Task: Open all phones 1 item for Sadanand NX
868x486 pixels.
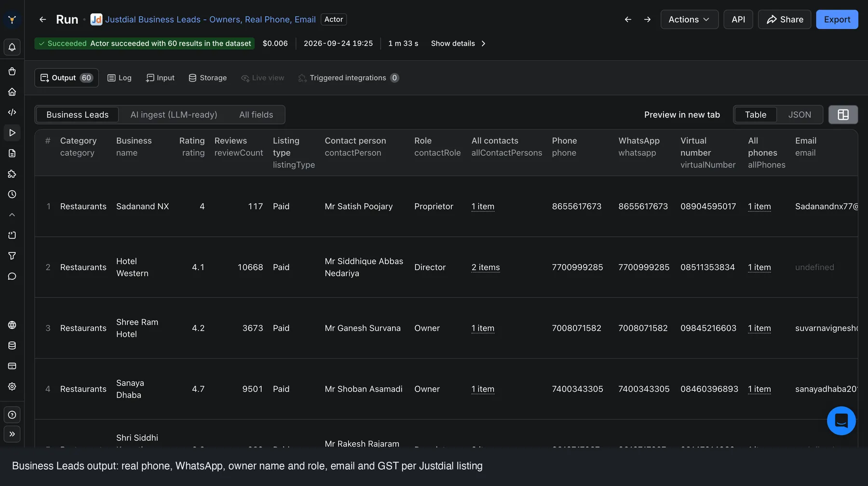Action: pos(759,206)
